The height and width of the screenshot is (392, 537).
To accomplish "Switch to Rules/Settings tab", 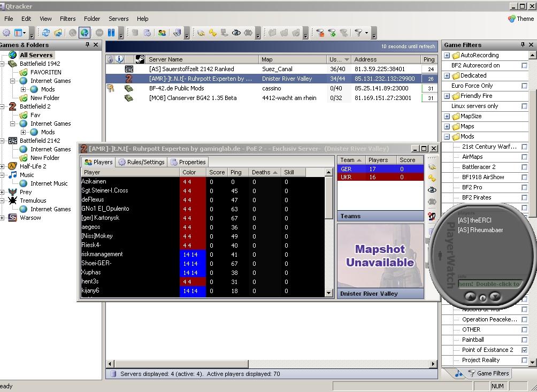I will [x=141, y=162].
